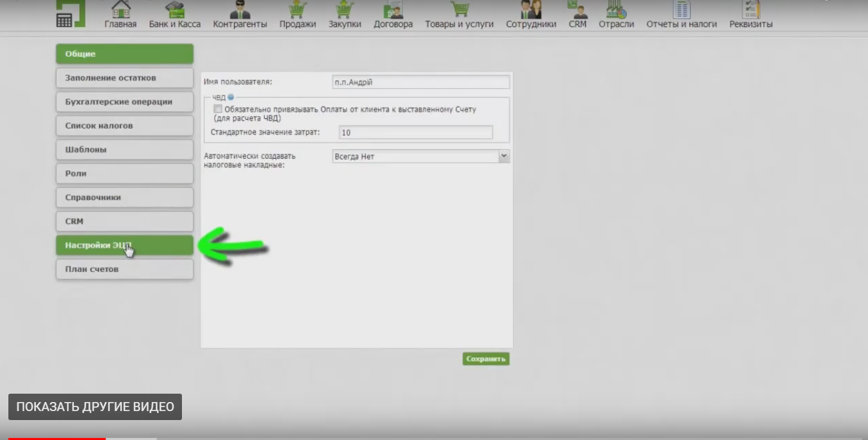The image size is (868, 440).
Task: Open Отчеты и налоги icon
Action: pyautogui.click(x=682, y=10)
